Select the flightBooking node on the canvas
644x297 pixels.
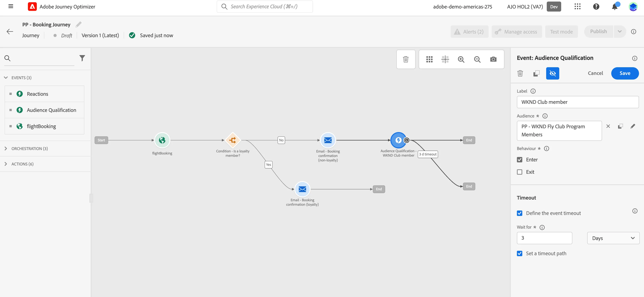pos(162,140)
